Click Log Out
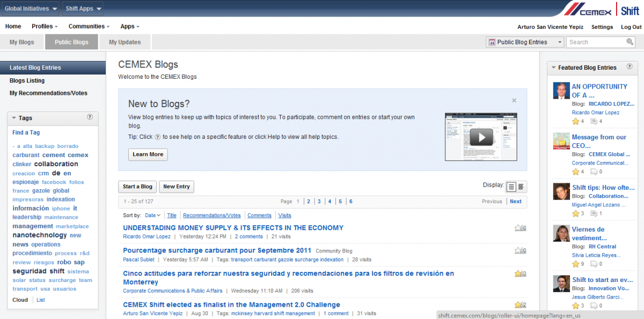Image resolution: width=644 pixels, height=319 pixels. coord(631,27)
